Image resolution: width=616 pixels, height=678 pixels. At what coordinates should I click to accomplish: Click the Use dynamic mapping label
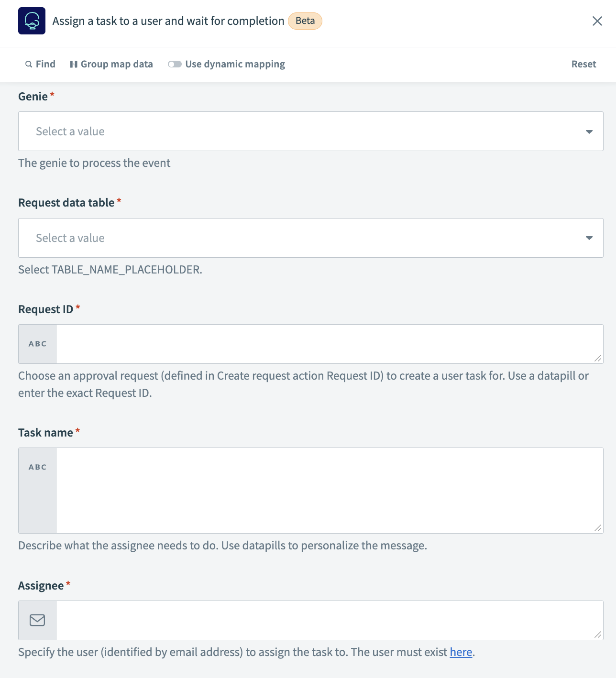tap(235, 64)
